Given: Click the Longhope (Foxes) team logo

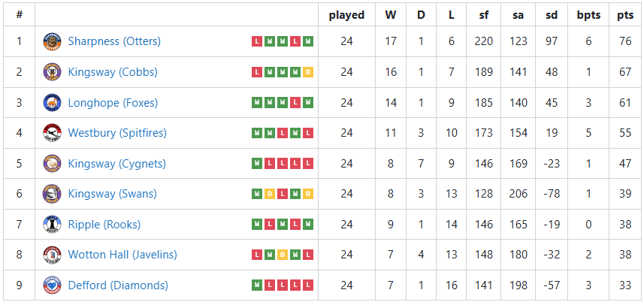Looking at the screenshot, I should (x=52, y=103).
